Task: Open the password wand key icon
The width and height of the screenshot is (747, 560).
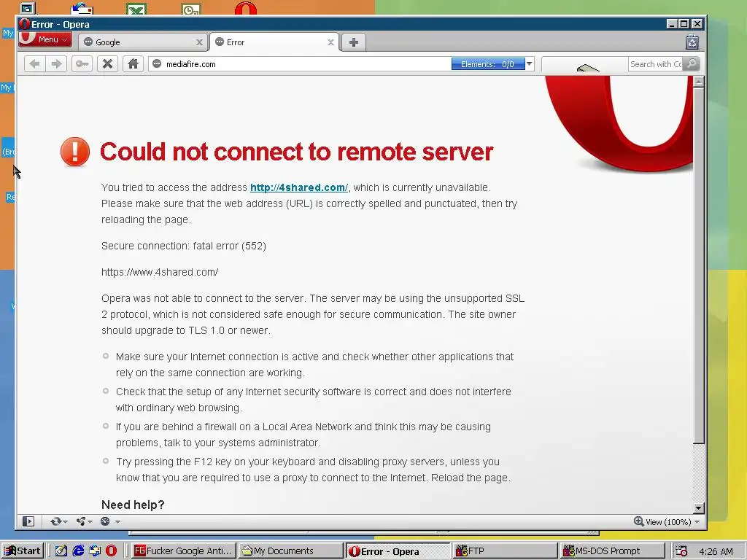Action: pyautogui.click(x=82, y=64)
